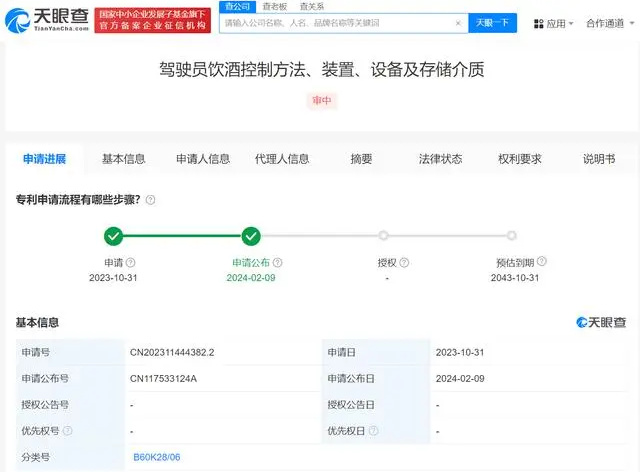Open the Tianyancha logo homepage

(47, 20)
